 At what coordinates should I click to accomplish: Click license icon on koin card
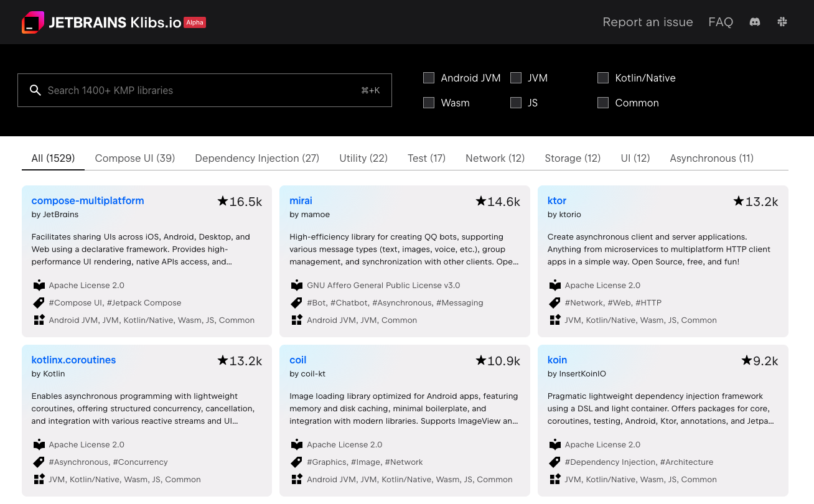[555, 444]
